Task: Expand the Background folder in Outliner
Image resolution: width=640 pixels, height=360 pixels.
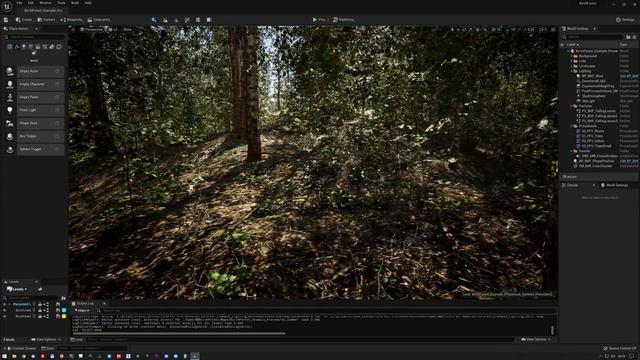Action: coord(571,56)
